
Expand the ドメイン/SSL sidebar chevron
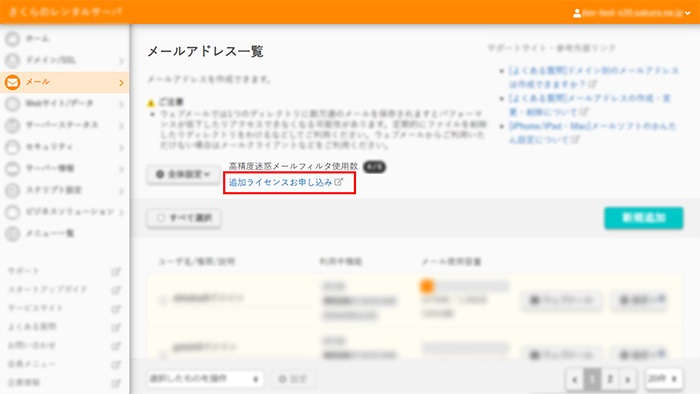pyautogui.click(x=121, y=61)
